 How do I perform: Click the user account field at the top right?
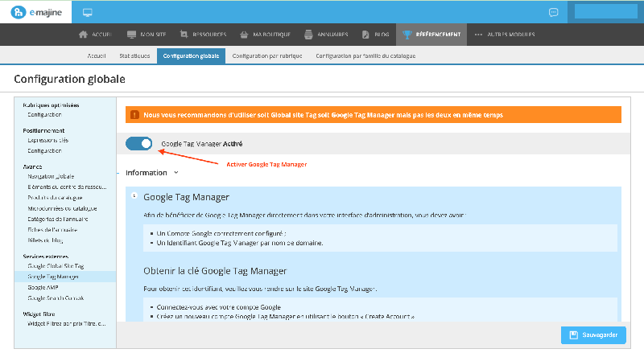click(605, 11)
